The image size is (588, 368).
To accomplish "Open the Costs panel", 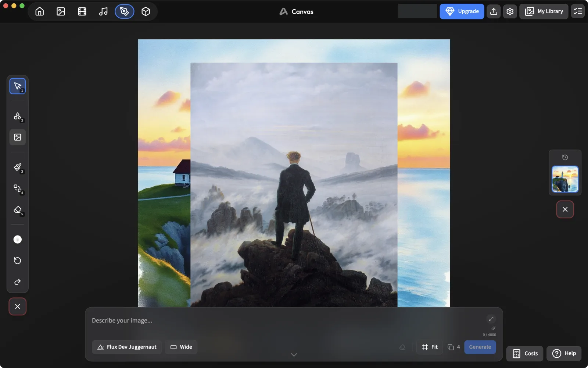I will (x=525, y=354).
